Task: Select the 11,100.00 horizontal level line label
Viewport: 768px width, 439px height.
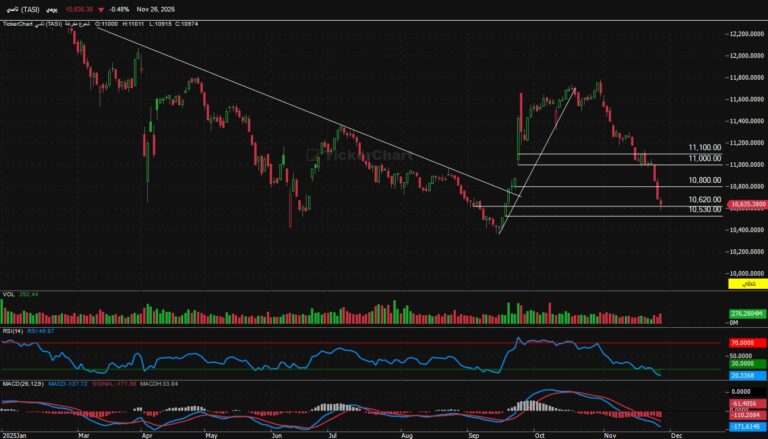Action: click(705, 148)
